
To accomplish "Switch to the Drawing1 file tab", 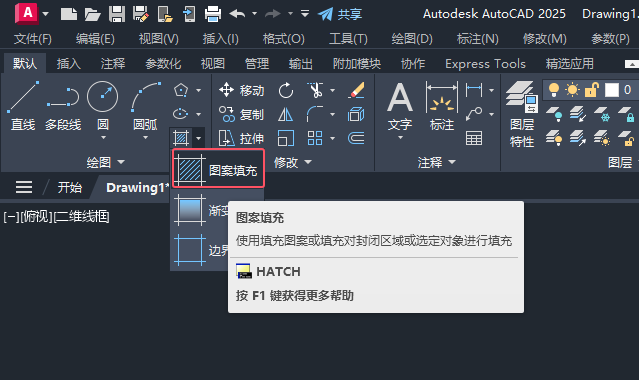I will pos(137,188).
